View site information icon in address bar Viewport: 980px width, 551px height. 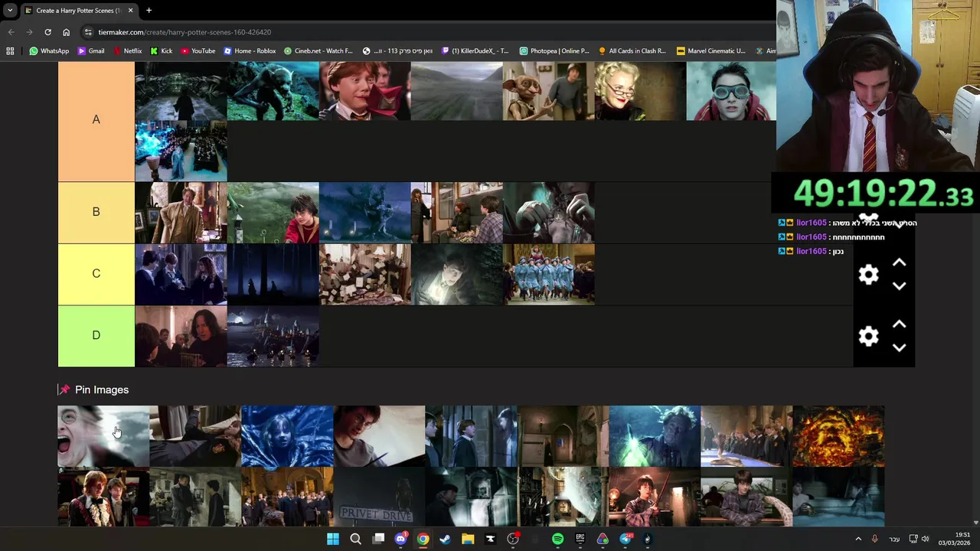click(x=88, y=32)
